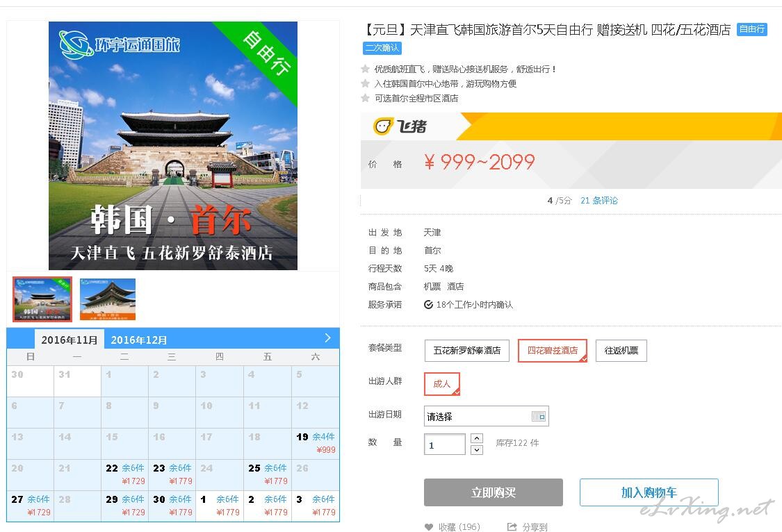This screenshot has width=782, height=532.
Task: Click the 立即购买 buy now button
Action: [x=494, y=492]
